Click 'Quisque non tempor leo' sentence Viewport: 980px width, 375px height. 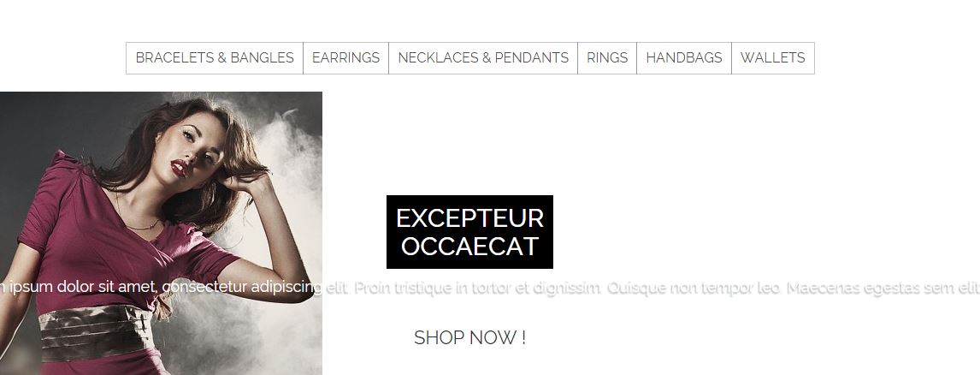694,288
